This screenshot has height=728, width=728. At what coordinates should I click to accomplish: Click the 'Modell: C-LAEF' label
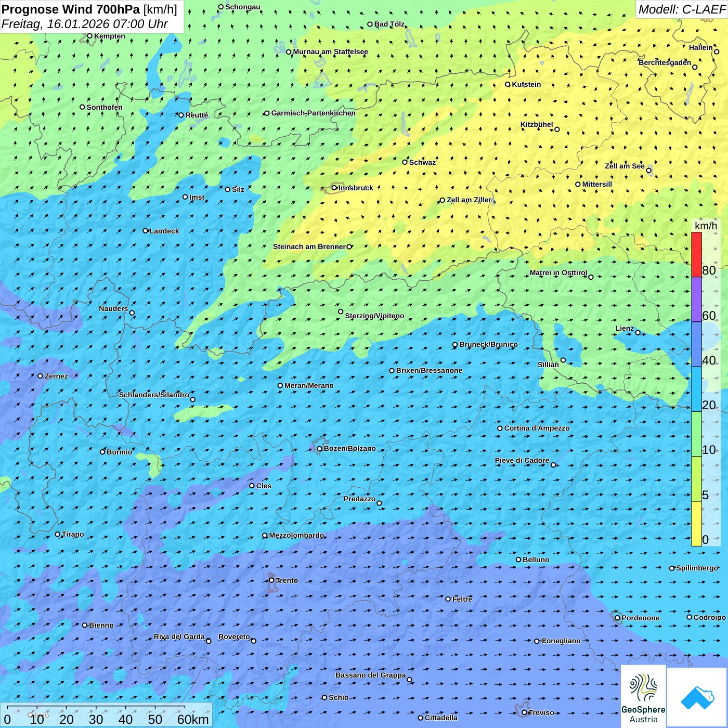(682, 9)
